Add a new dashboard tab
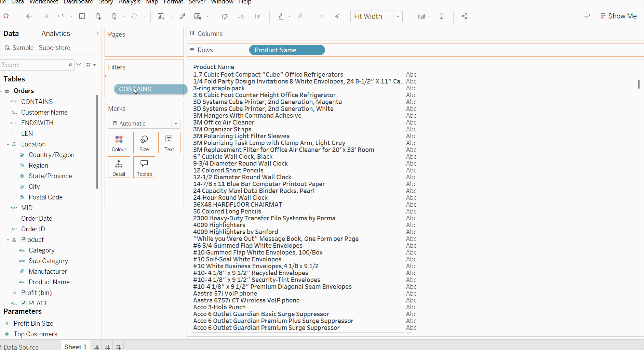The width and height of the screenshot is (644, 350). [107, 347]
